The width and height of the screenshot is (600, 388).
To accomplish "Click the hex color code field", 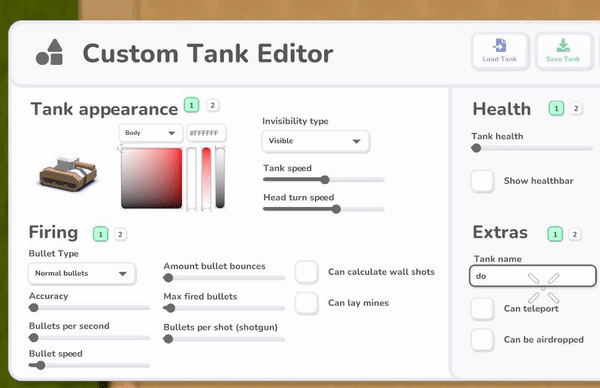I will 206,133.
